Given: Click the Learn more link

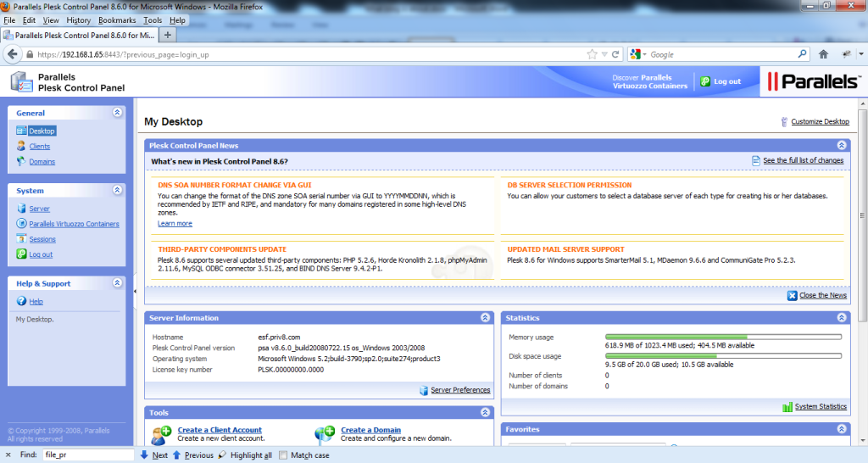Looking at the screenshot, I should point(175,223).
